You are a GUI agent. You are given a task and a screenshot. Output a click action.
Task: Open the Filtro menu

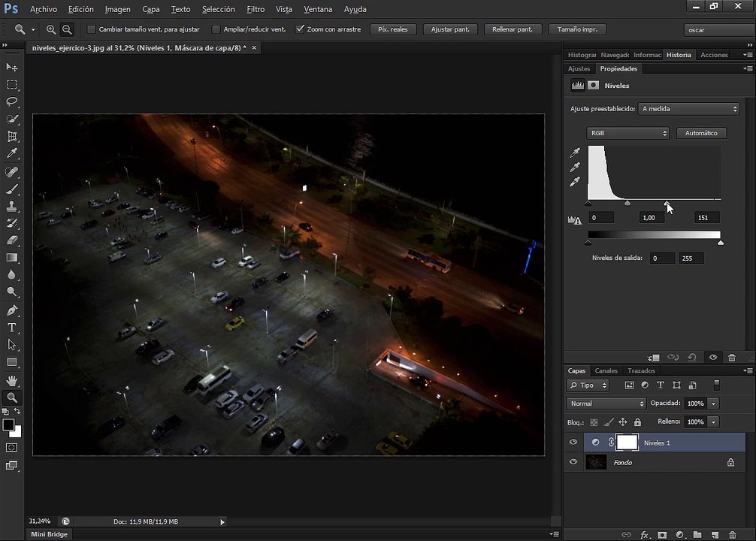coord(256,9)
